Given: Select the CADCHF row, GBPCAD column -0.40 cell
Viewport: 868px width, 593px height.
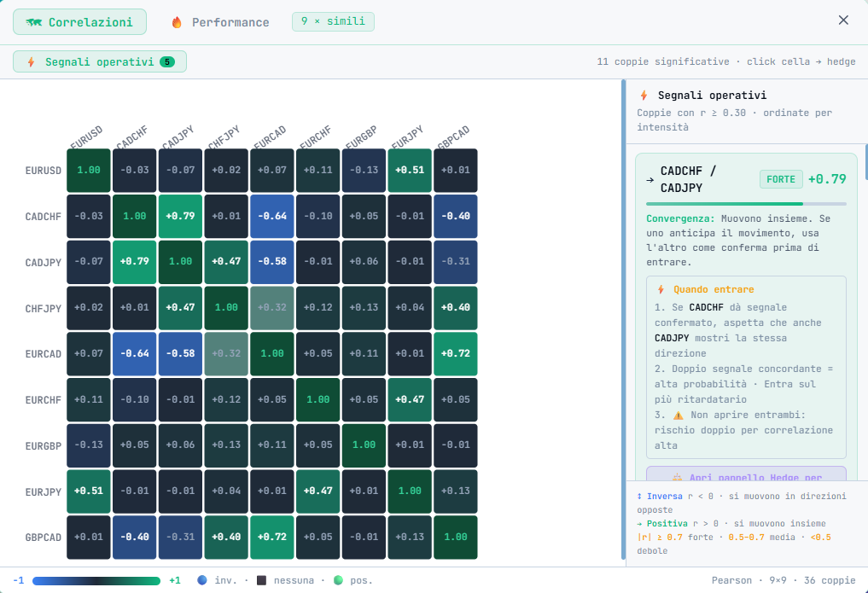Looking at the screenshot, I should click(456, 216).
